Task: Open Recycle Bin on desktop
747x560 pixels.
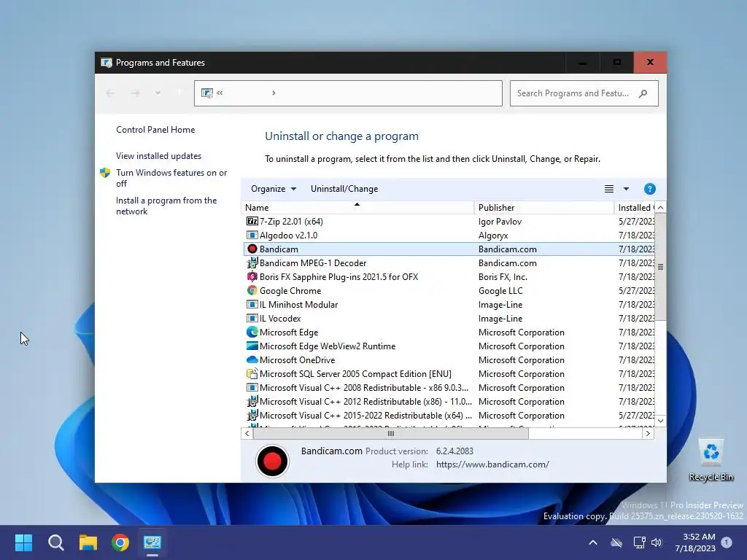Action: pyautogui.click(x=711, y=459)
